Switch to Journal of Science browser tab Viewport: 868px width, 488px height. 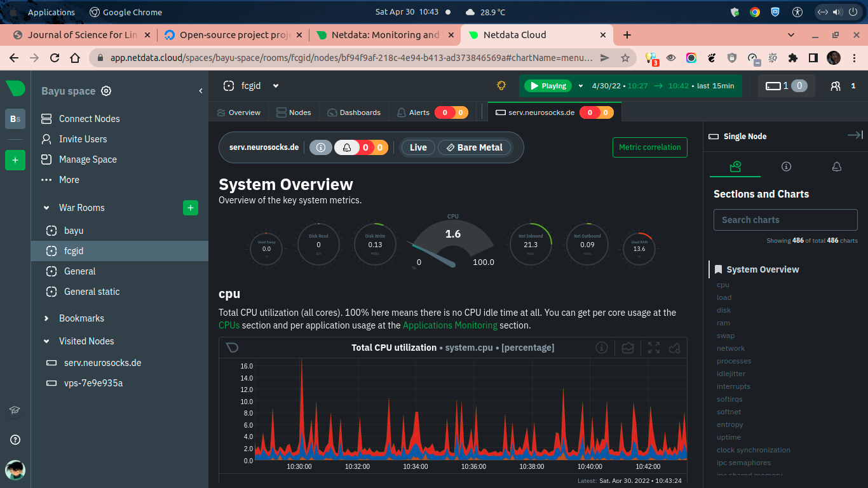pos(82,35)
